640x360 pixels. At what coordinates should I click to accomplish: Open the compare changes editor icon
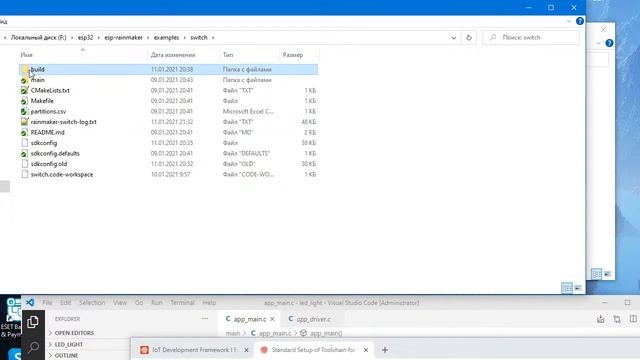617,319
